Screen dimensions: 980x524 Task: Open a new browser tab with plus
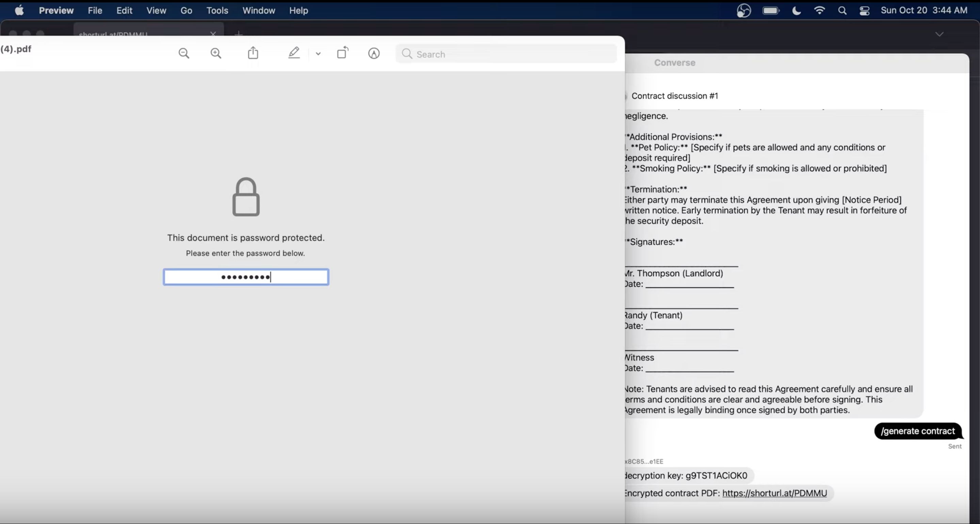239,34
